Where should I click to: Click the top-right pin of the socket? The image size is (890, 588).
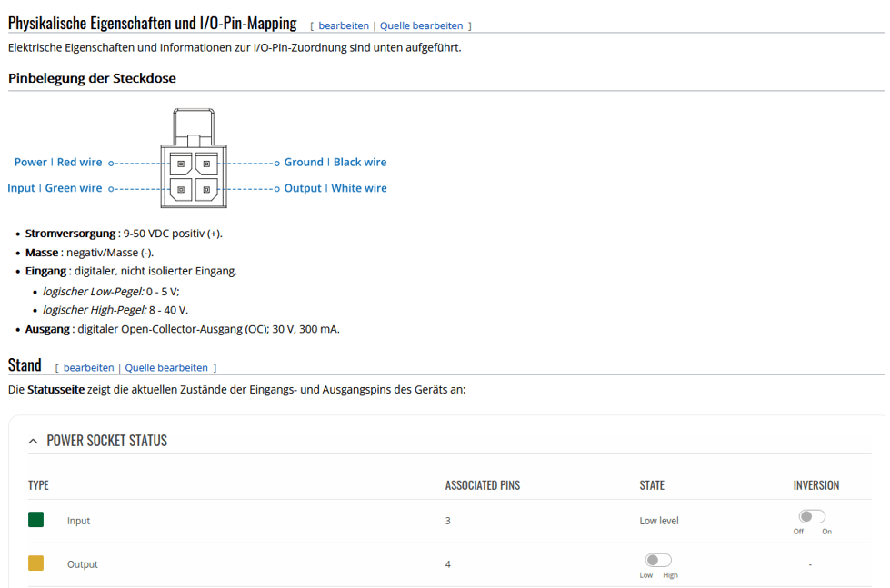point(206,164)
